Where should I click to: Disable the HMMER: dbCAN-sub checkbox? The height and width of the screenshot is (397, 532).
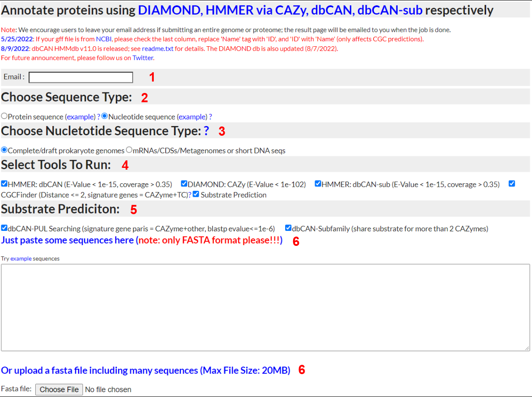point(318,184)
